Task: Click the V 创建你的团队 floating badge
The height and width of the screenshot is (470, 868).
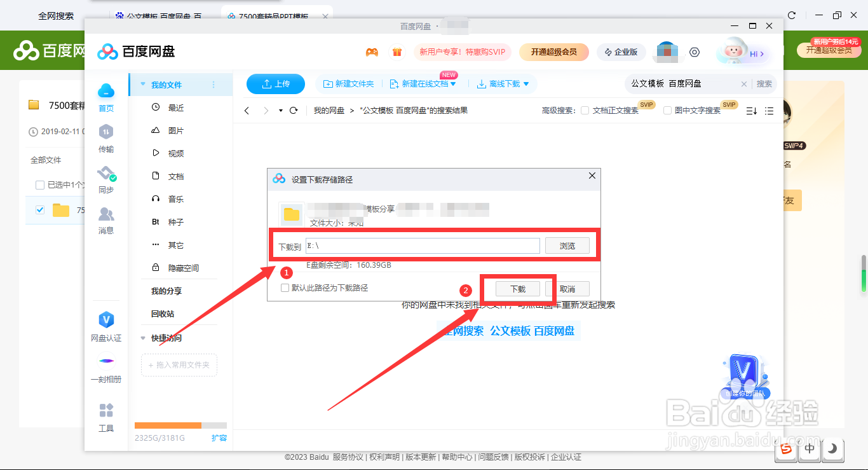Action: [746, 377]
